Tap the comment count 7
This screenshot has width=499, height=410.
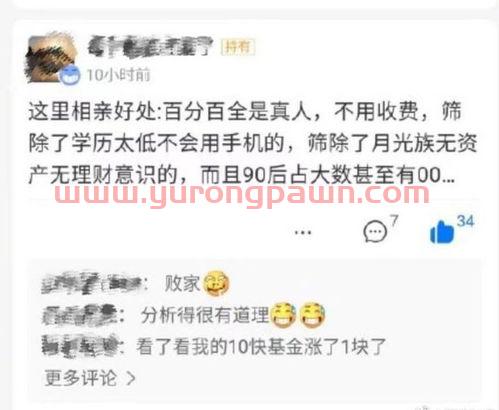click(394, 220)
